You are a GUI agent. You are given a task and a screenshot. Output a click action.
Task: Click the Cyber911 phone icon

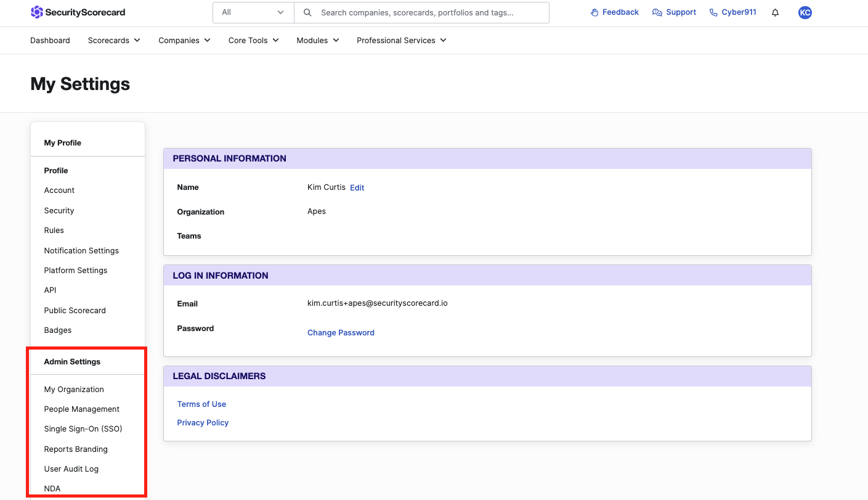[x=713, y=12]
